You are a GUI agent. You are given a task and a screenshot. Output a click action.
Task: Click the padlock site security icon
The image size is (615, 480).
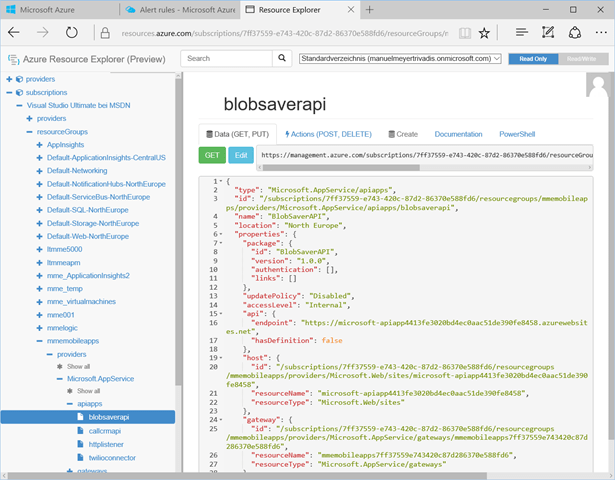coord(105,33)
